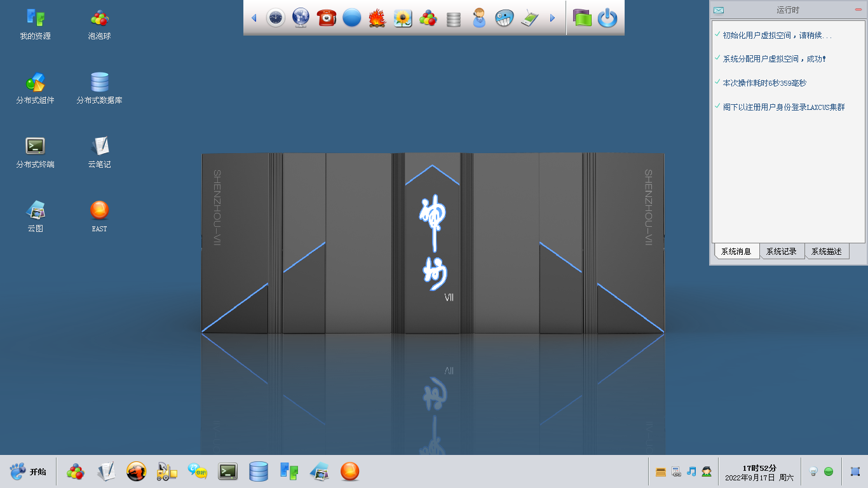This screenshot has width=868, height=488.
Task: Minimize the 运行时 panel with red dash
Action: point(858,10)
